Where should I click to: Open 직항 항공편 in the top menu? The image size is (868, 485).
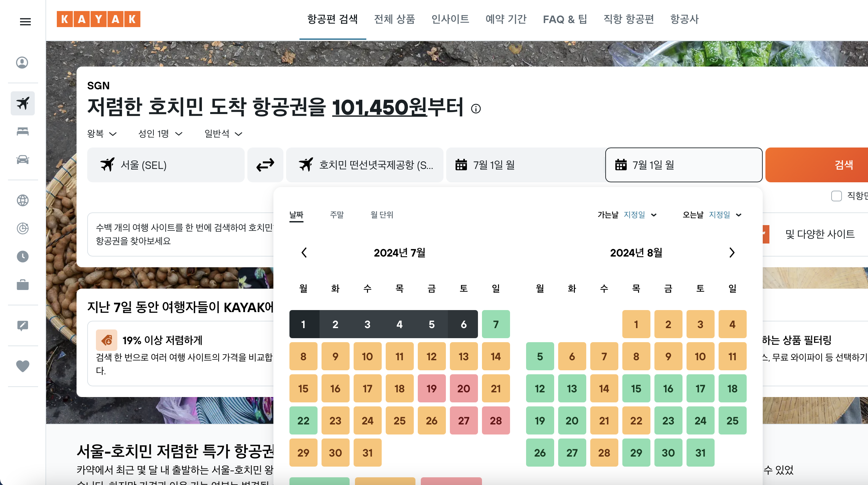point(628,19)
